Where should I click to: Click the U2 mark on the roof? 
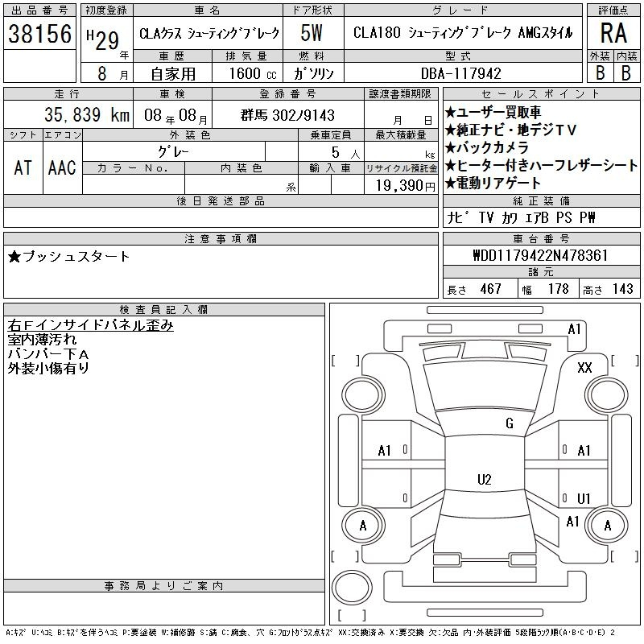[x=485, y=480]
